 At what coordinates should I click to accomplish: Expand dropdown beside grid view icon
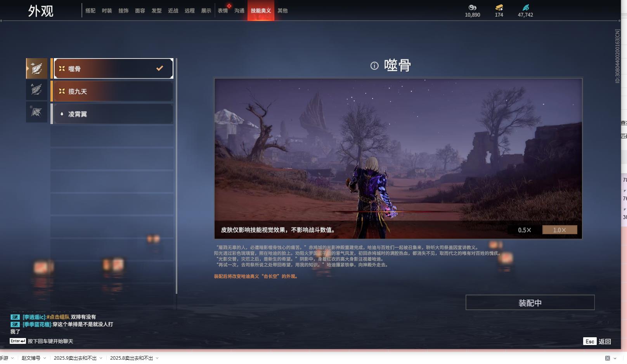click(615, 358)
